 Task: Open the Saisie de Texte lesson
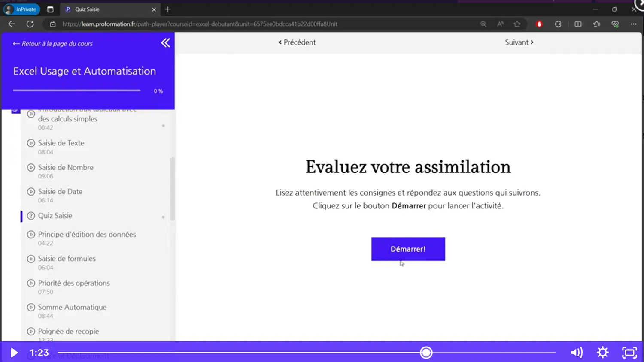click(61, 143)
